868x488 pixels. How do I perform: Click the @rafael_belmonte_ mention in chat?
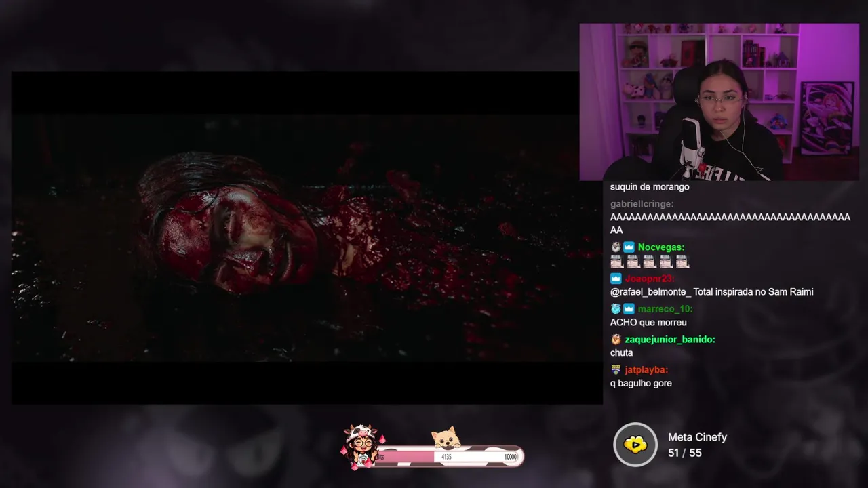(650, 292)
